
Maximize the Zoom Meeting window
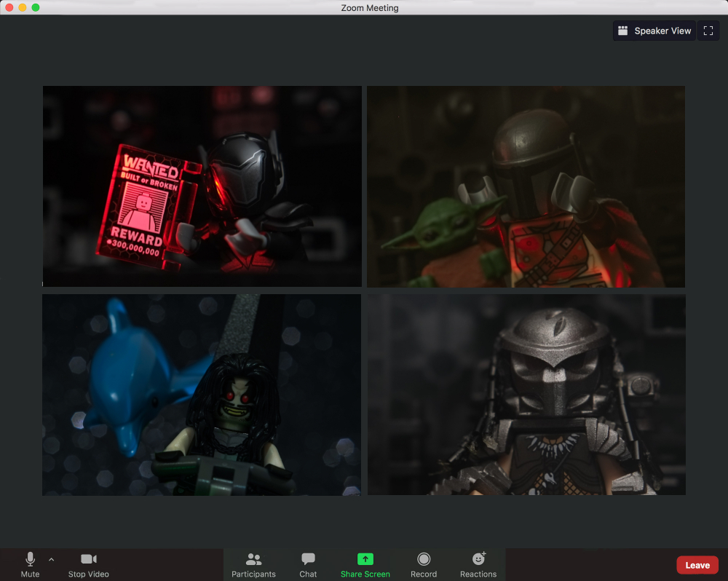click(x=35, y=7)
